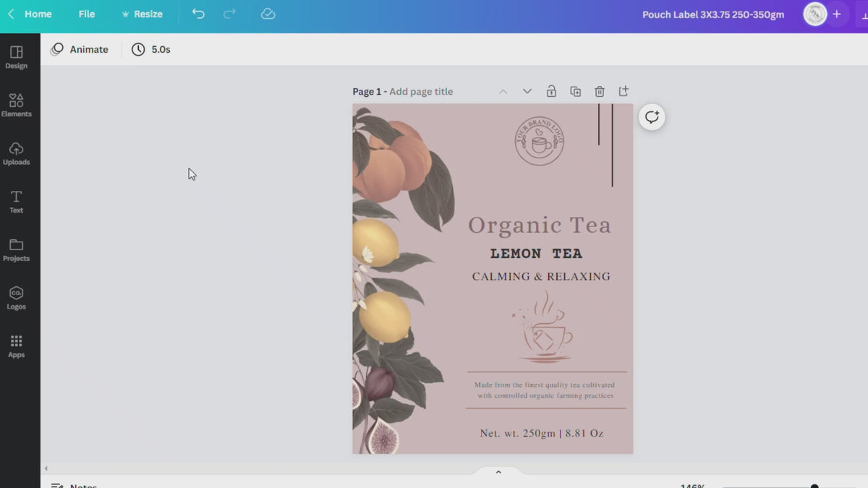
Task: Edit the document title Pouch Label 3X3.75 250-350gm
Action: [713, 14]
